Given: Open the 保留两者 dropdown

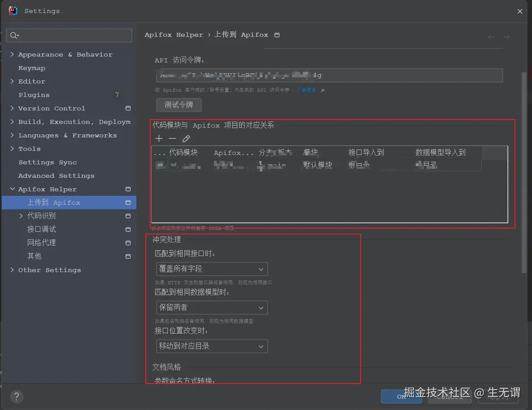Looking at the screenshot, I should coord(212,308).
